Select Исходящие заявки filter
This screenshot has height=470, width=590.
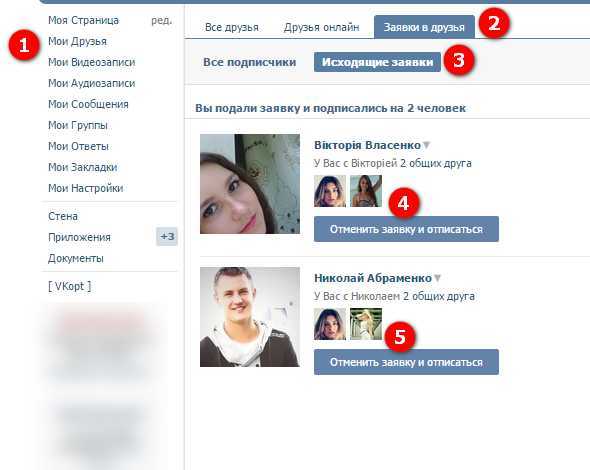tap(377, 62)
